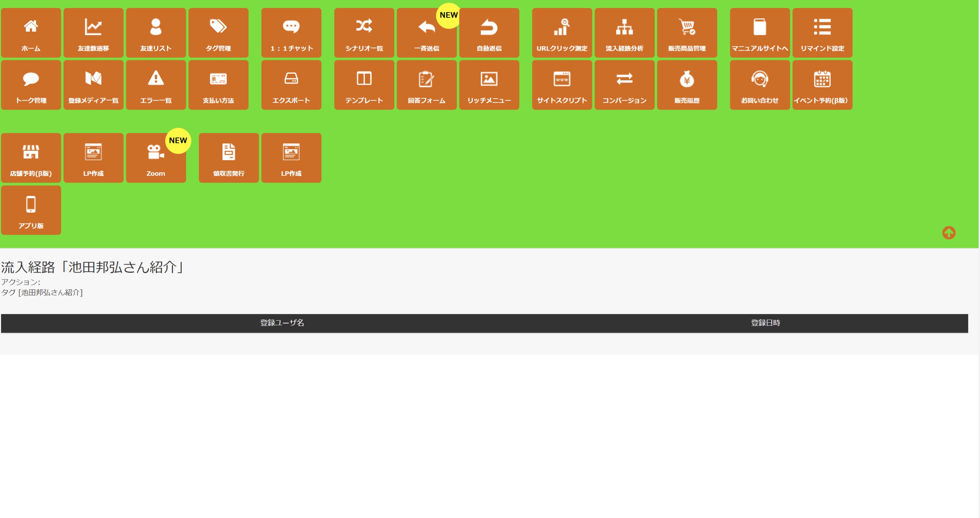The height and width of the screenshot is (518, 980).
Task: Open the Zoom camera tile
Action: click(156, 158)
